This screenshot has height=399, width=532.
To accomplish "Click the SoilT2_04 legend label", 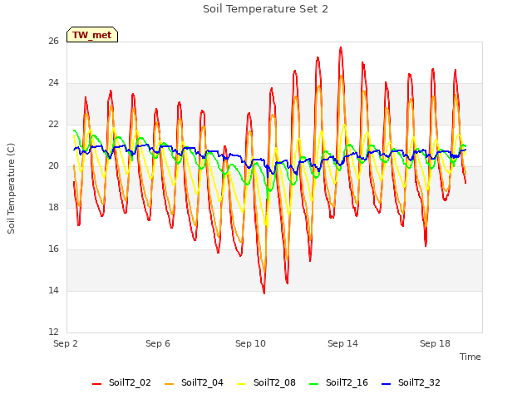I will (x=202, y=382).
